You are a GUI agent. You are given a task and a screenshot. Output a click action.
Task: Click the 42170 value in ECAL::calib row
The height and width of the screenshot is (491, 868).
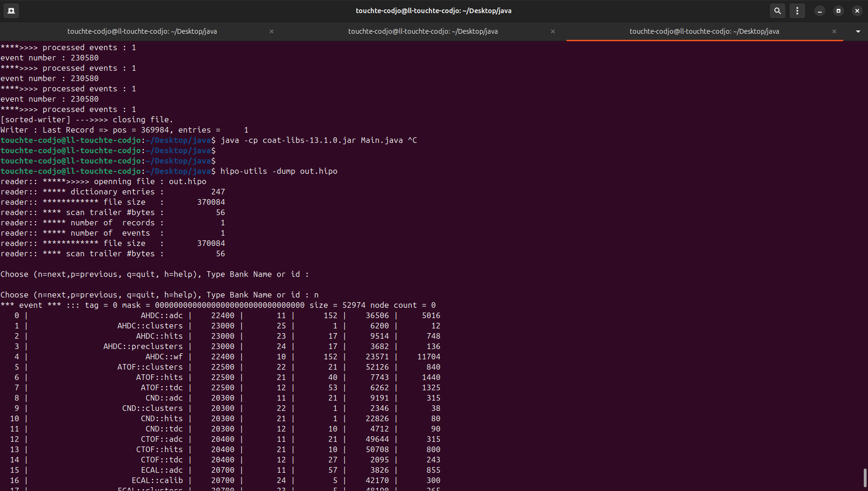pos(377,480)
